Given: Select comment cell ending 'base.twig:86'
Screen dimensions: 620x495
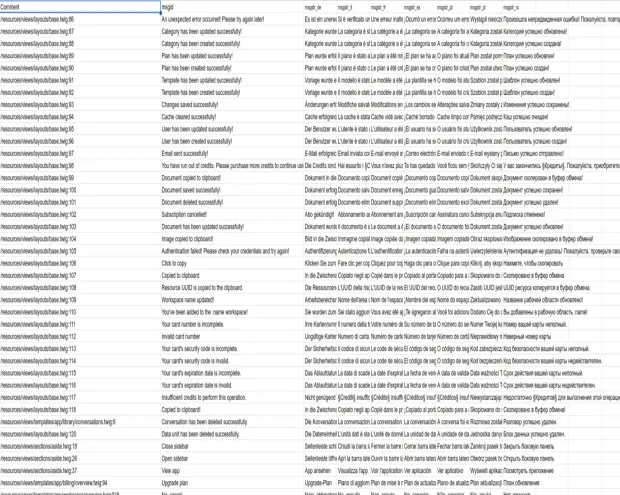Looking at the screenshot, I should 80,19.
